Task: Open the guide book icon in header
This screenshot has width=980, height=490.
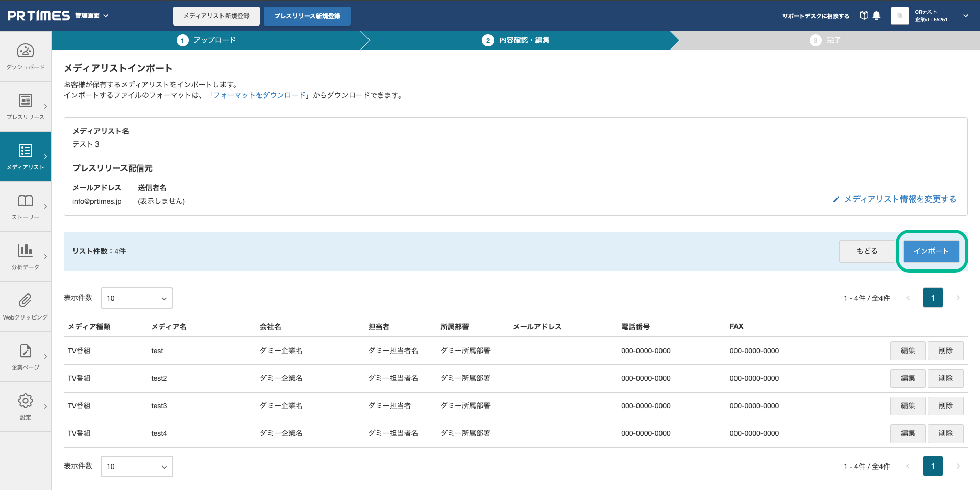Action: coord(864,16)
